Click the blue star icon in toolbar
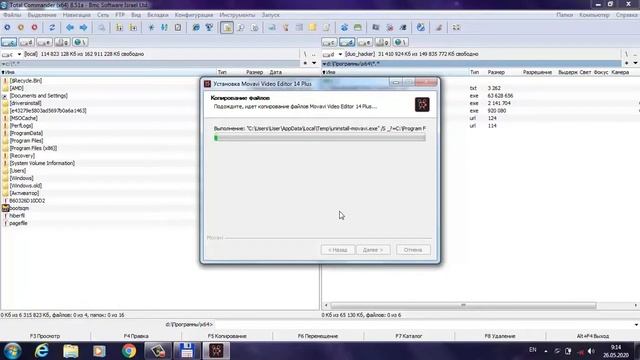The height and width of the screenshot is (360, 640). (151, 27)
